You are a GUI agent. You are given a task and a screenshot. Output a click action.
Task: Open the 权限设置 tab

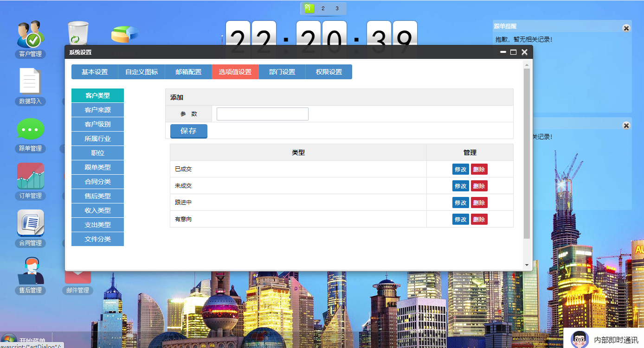point(329,72)
